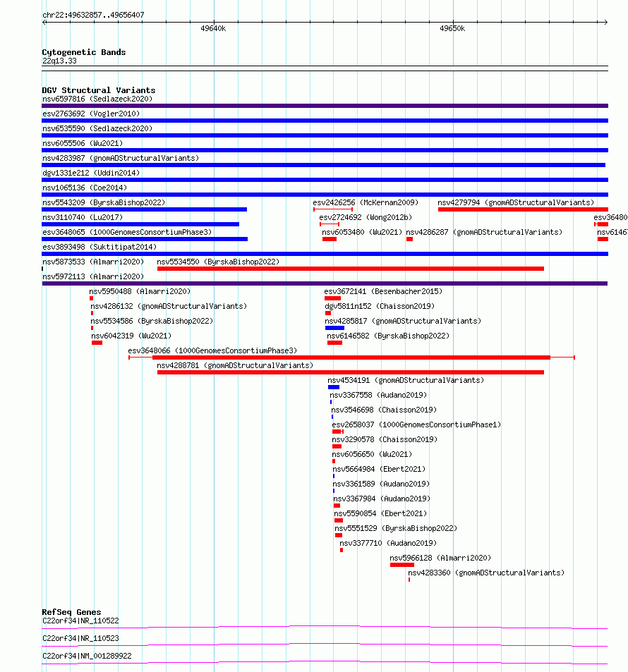Image resolution: width=628 pixels, height=672 pixels.
Task: Open esv2724692 (Wong2012b) variant
Action: [366, 217]
